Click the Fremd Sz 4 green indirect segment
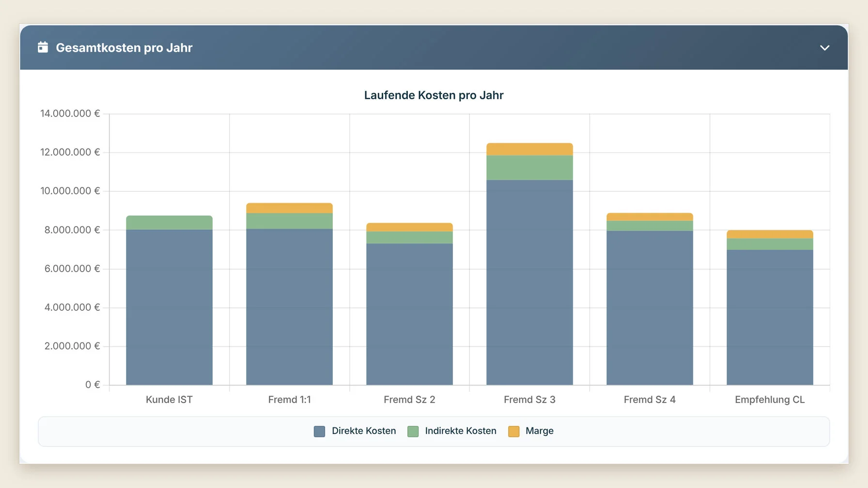868x488 pixels. pos(650,226)
